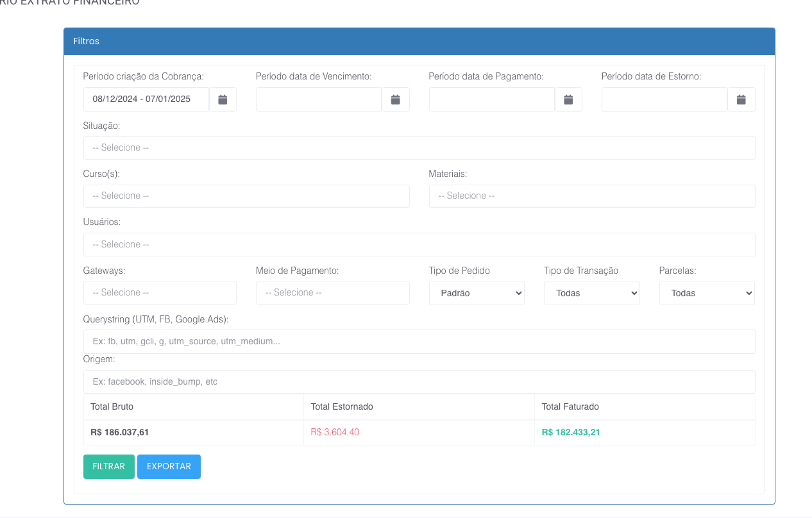Expand the Tipo de Pedido dropdown
Screen dimensions: 812x518
(477, 293)
